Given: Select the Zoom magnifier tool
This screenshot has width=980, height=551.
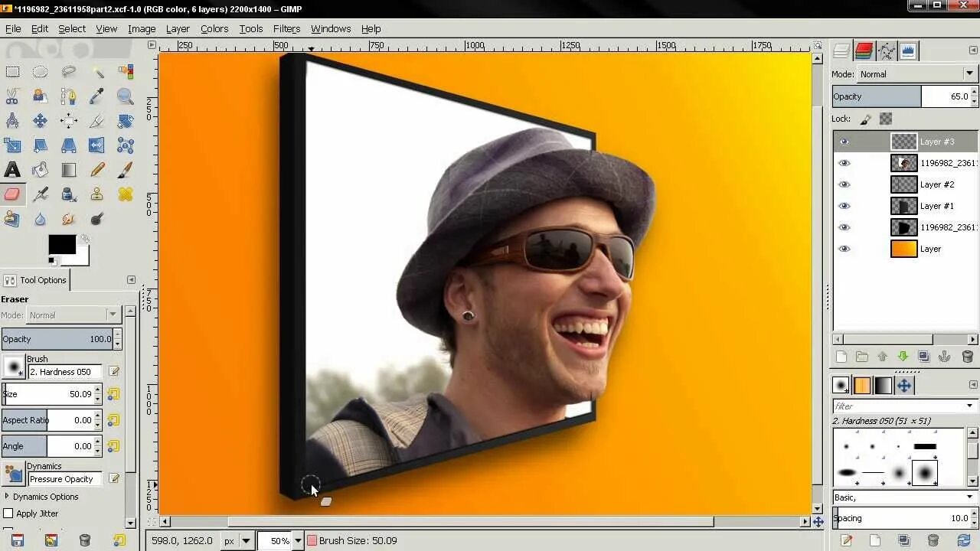Looking at the screenshot, I should pyautogui.click(x=126, y=96).
